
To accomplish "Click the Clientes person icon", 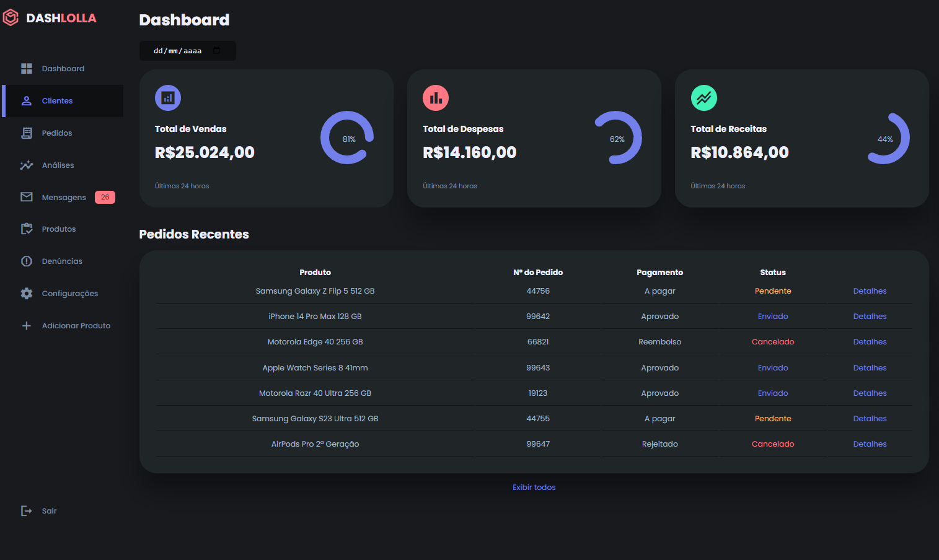I will [x=27, y=100].
